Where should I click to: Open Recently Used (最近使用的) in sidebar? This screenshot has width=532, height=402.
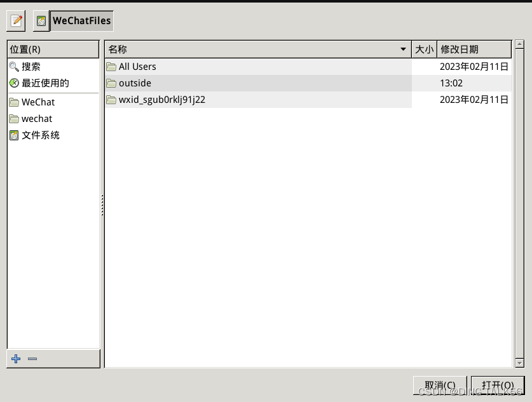click(x=53, y=83)
